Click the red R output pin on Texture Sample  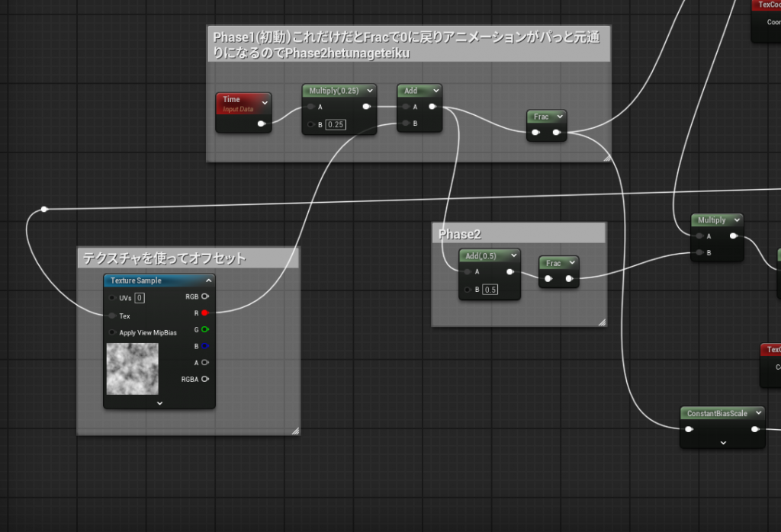click(x=204, y=312)
